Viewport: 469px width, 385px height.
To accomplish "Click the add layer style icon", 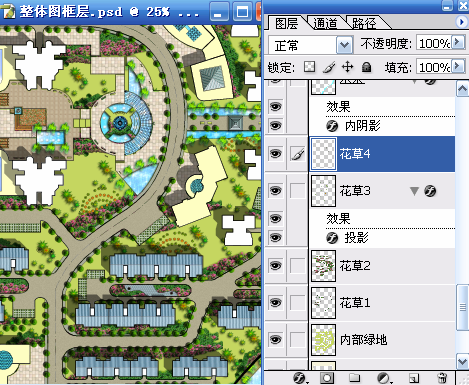I will click(x=300, y=378).
